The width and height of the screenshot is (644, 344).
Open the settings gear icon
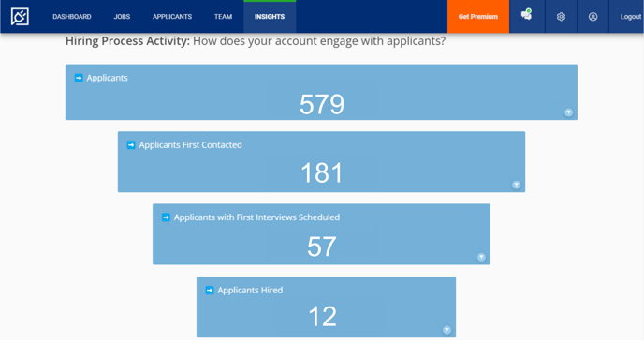[561, 17]
